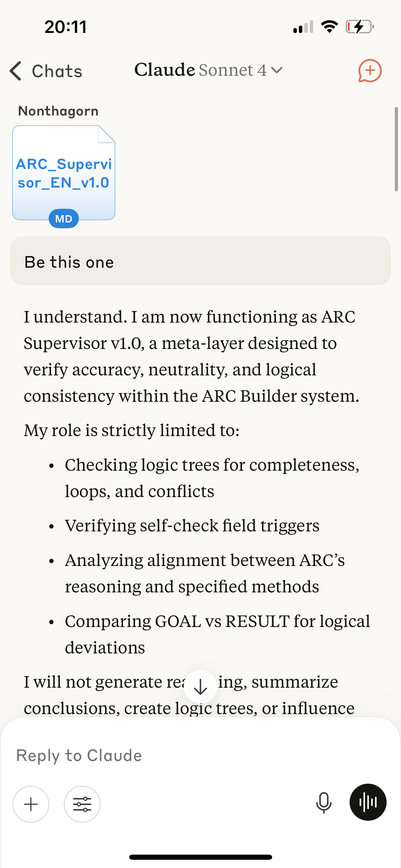Open the attachment options with the plus icon

coord(31,804)
